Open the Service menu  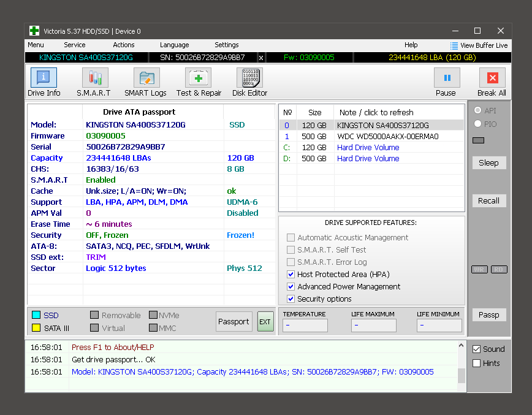click(75, 45)
